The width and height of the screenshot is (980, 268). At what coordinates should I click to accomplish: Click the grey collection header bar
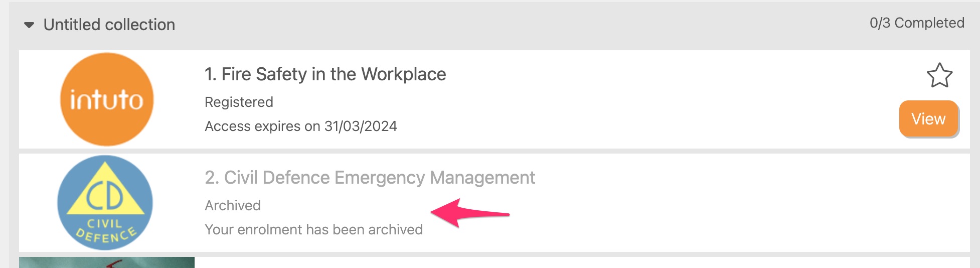coord(502,25)
